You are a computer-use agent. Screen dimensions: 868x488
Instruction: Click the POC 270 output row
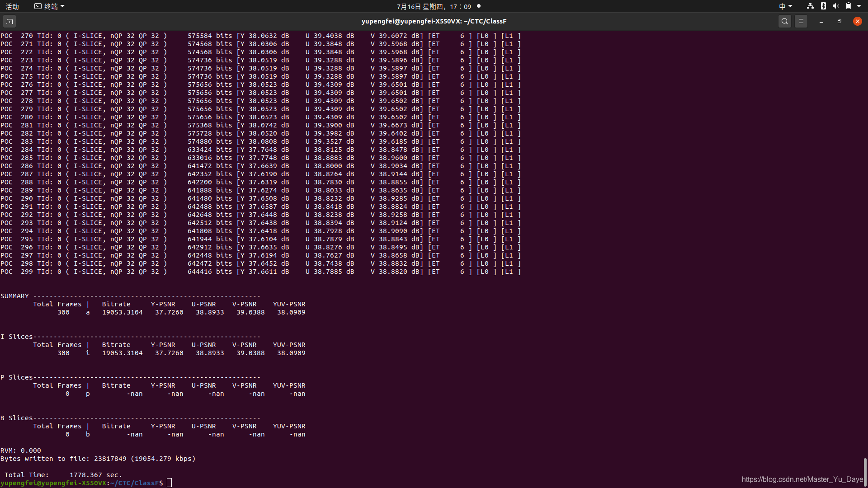coord(260,36)
